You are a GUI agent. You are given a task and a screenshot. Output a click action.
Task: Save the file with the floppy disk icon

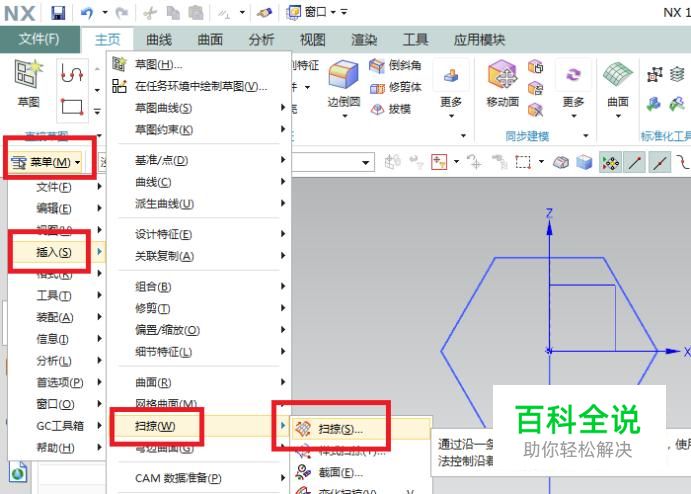click(58, 13)
